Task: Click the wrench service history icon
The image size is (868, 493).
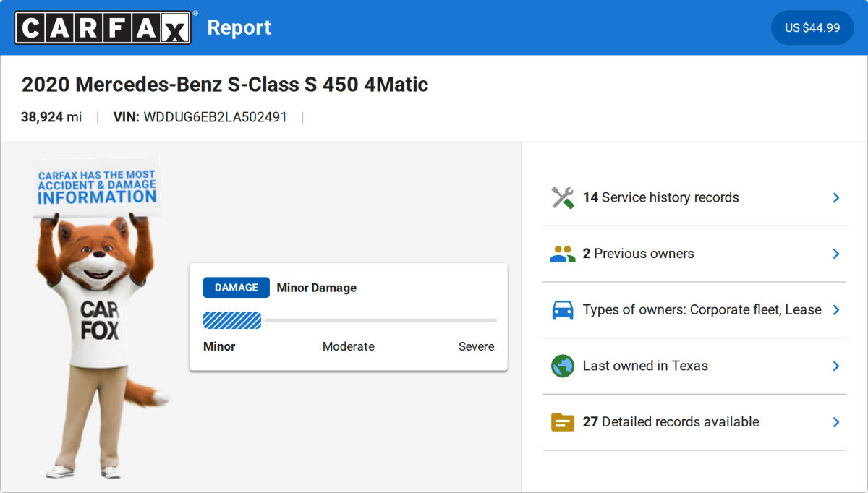Action: (562, 197)
